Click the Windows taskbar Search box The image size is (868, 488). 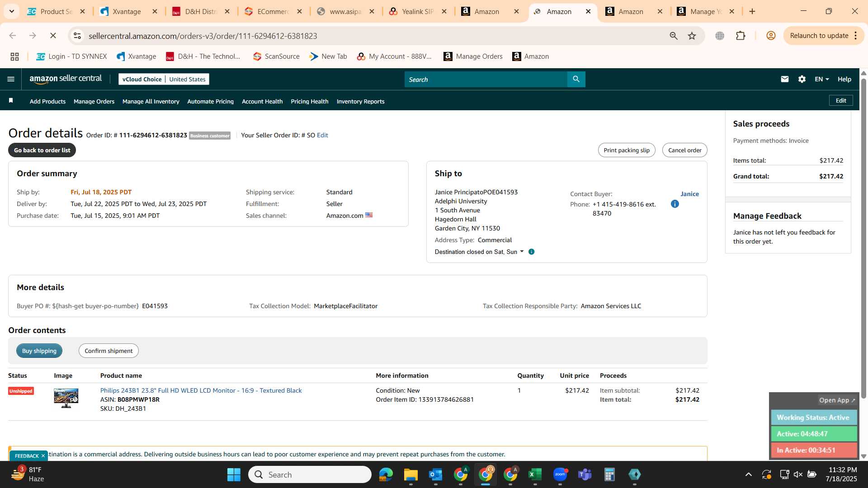[310, 474]
